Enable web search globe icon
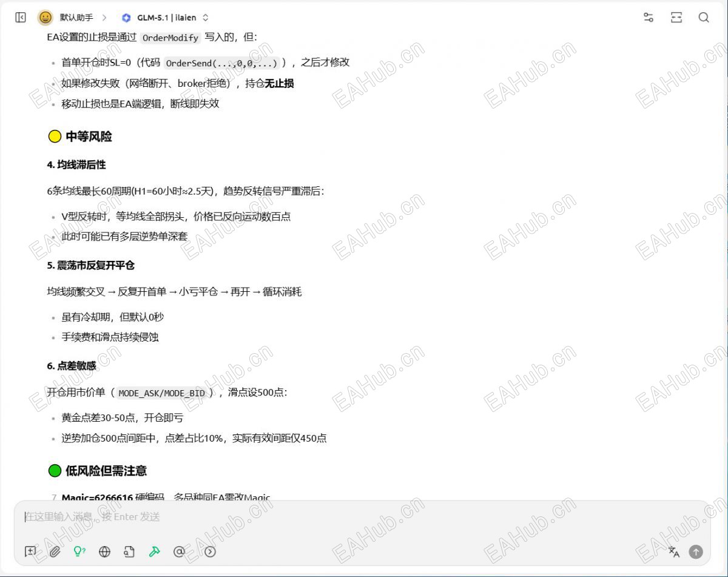Image resolution: width=728 pixels, height=577 pixels. (104, 552)
